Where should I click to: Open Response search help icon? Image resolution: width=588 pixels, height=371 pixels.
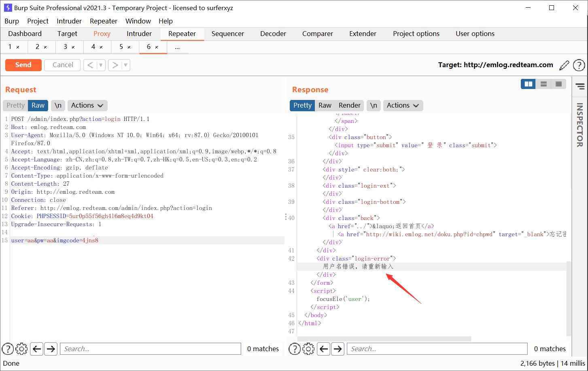click(x=295, y=349)
